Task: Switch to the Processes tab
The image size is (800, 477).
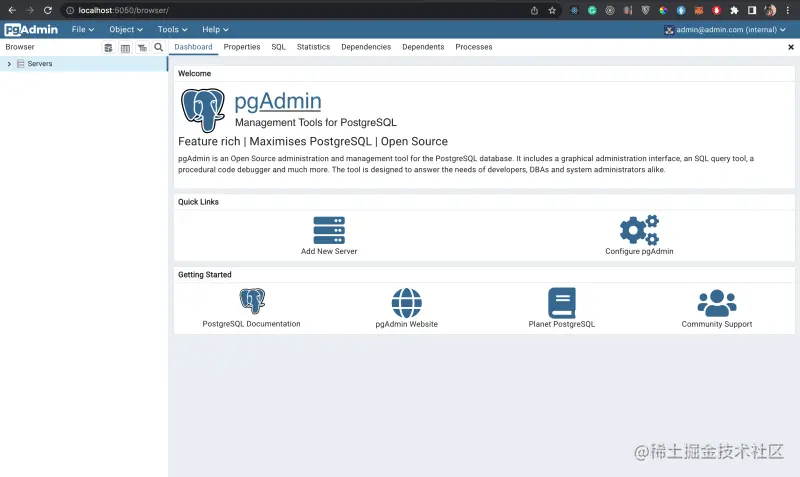Action: coord(473,47)
